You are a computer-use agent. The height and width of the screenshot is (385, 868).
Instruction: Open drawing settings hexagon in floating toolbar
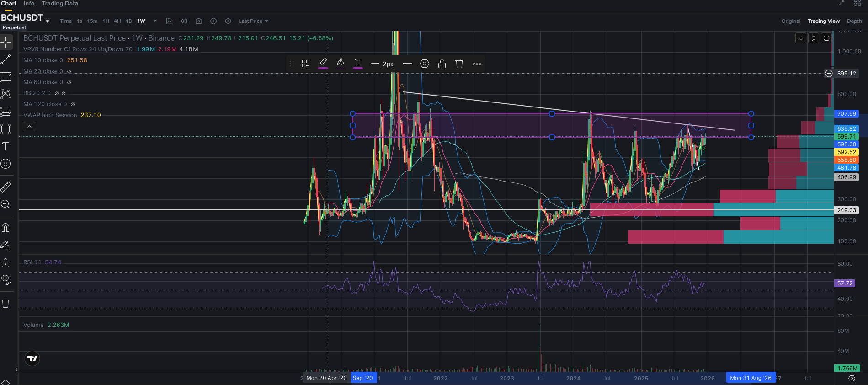[425, 64]
